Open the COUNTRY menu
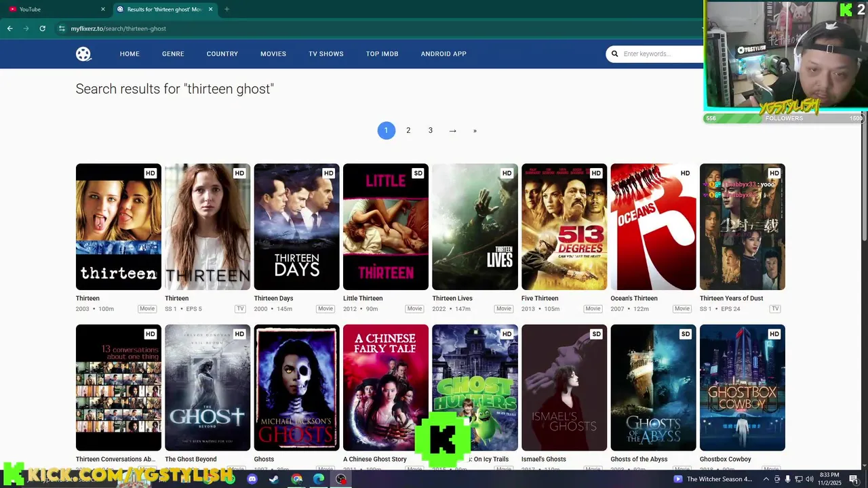This screenshot has height=488, width=868. coord(222,54)
